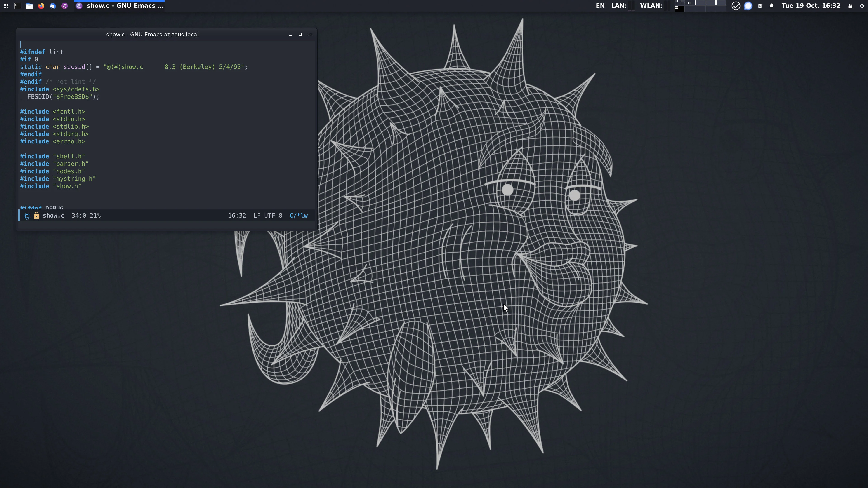Open the C/*lw major mode menu
Image resolution: width=868 pixels, height=488 pixels.
tap(299, 216)
